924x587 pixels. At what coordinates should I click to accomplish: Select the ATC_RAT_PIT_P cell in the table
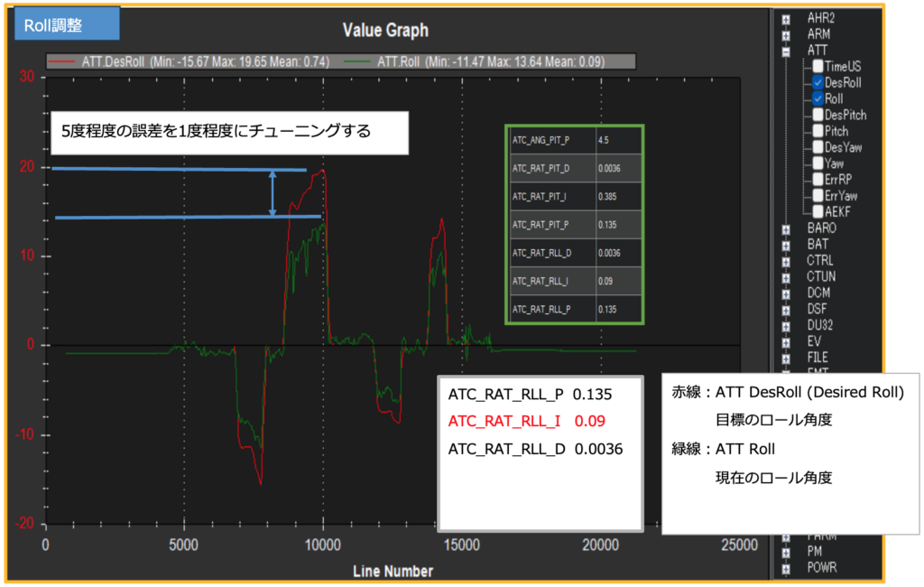tap(553, 225)
